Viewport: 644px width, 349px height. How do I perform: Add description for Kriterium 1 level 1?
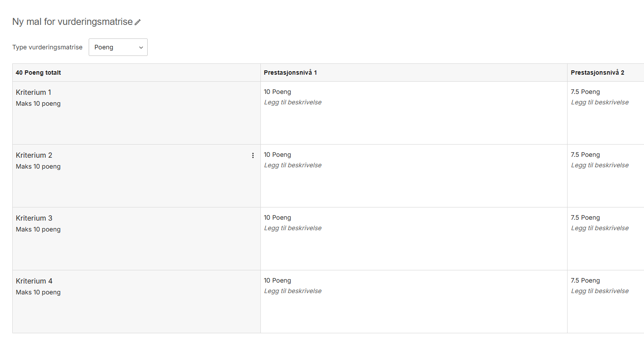coord(293,102)
